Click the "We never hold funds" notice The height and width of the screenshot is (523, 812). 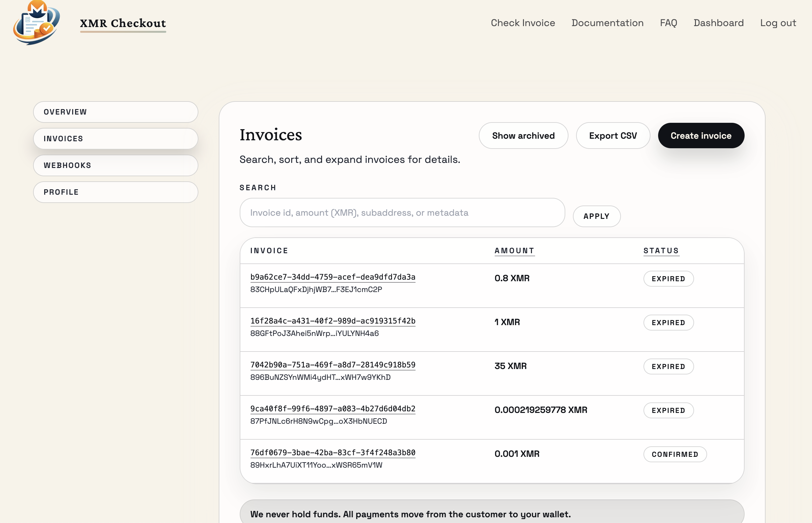(492, 512)
